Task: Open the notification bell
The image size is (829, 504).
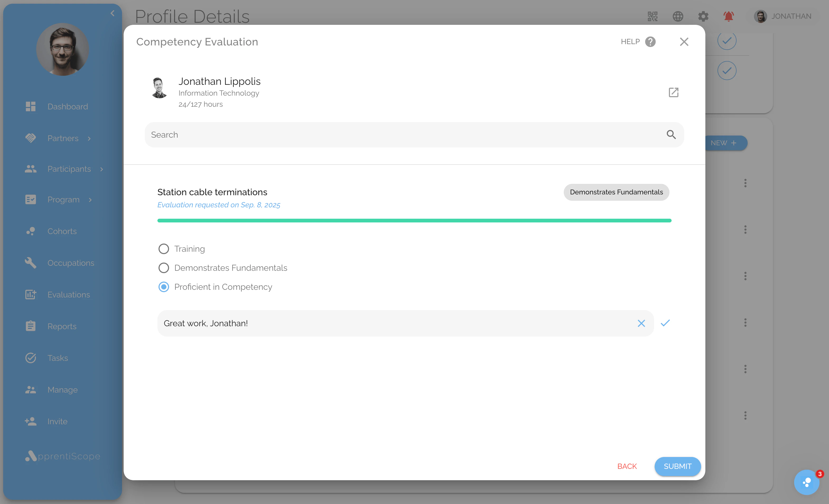Action: pos(728,16)
